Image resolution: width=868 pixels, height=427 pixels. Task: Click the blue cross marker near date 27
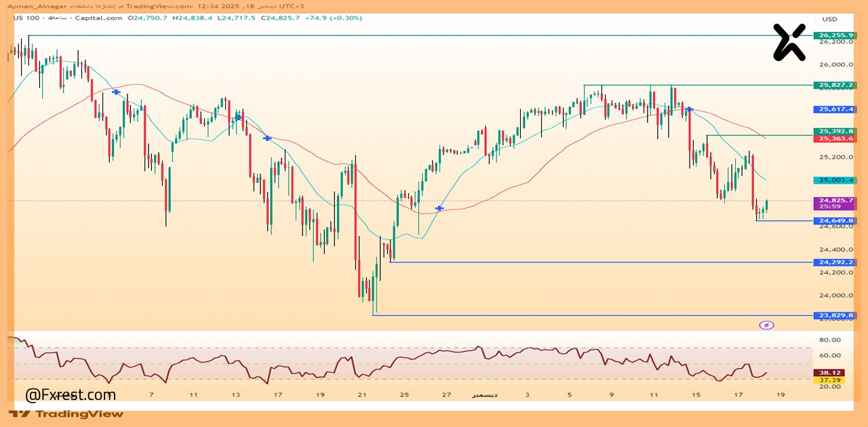click(x=439, y=209)
